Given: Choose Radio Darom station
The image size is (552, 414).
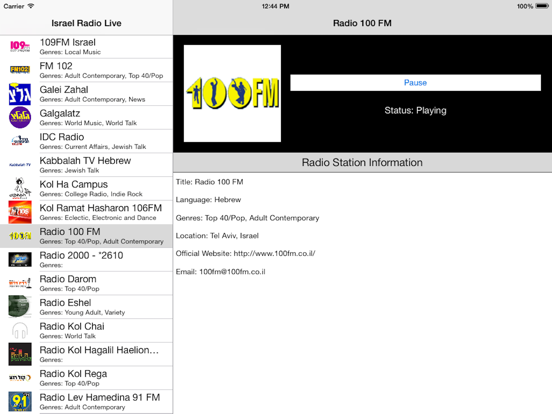Looking at the screenshot, I should (86, 283).
